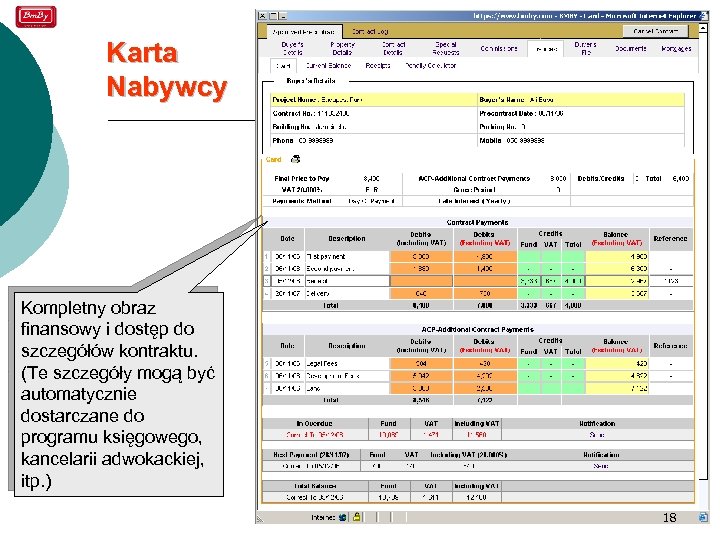Click the Payments Method label
Screen dimensions: 720x540
click(302, 201)
